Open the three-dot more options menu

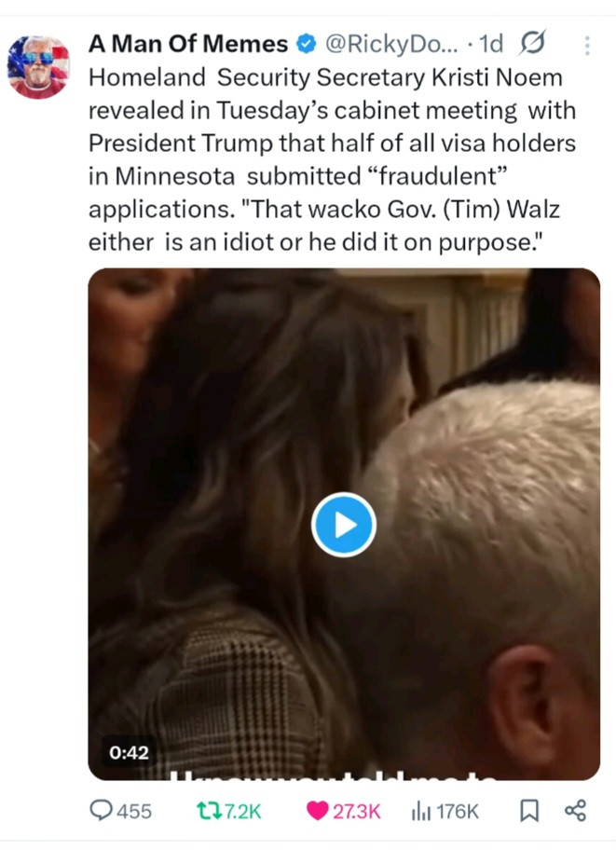[x=587, y=46]
